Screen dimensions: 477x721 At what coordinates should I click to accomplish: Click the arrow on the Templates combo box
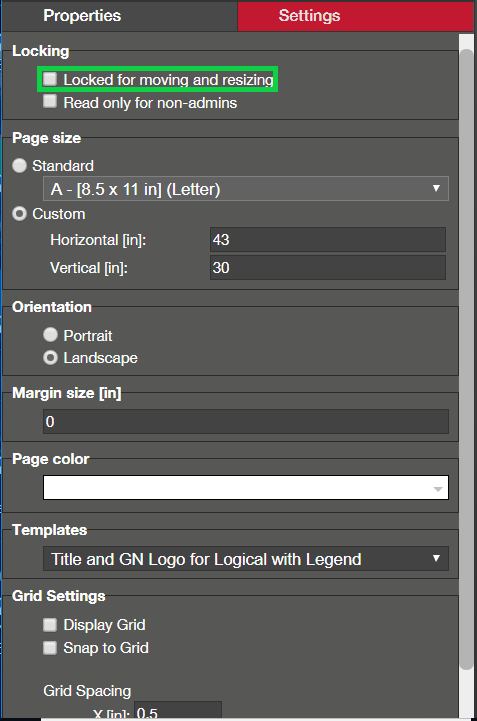pyautogui.click(x=436, y=558)
